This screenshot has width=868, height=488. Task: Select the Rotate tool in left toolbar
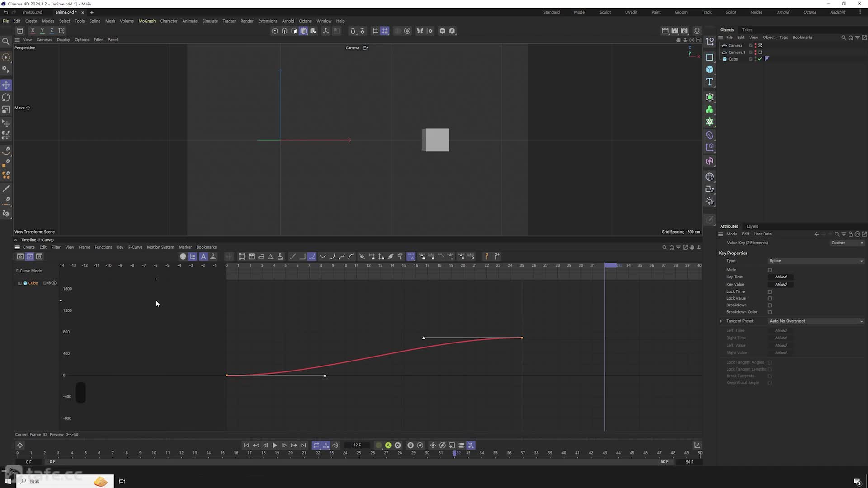pyautogui.click(x=6, y=97)
